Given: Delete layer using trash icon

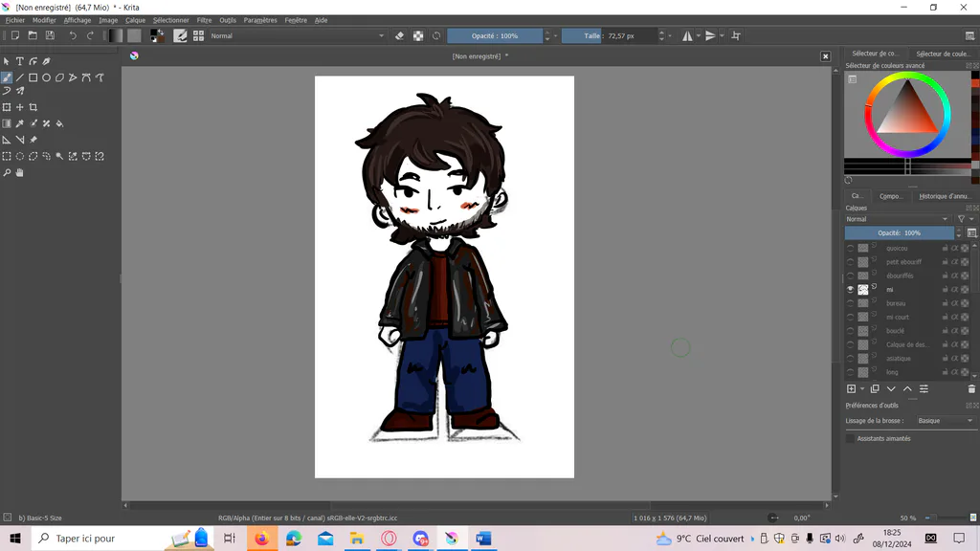Looking at the screenshot, I should click(971, 388).
